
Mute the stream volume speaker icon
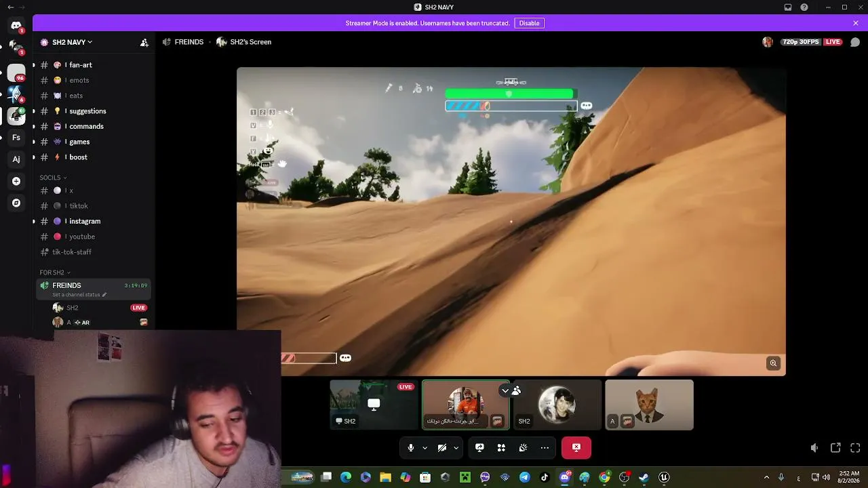814,447
